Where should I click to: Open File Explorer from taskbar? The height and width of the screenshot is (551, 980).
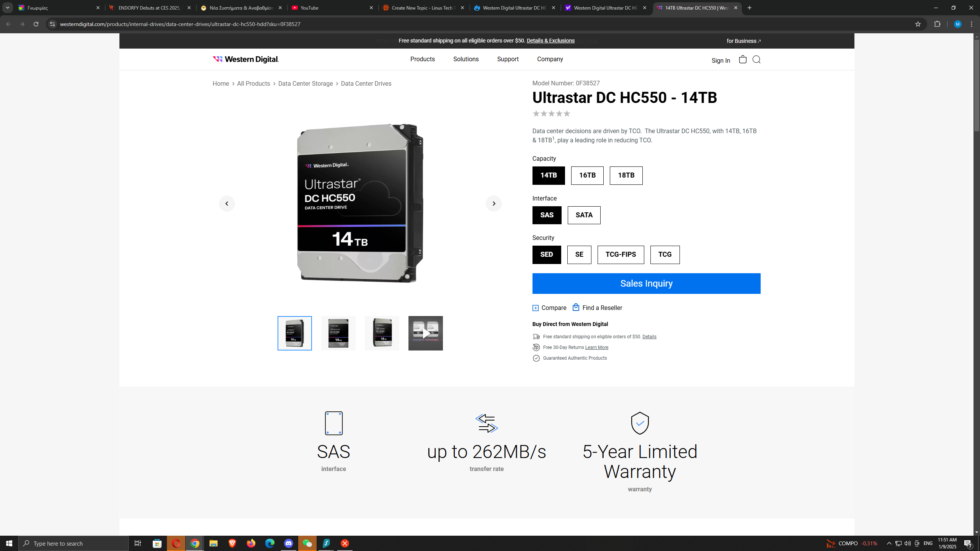(x=214, y=543)
